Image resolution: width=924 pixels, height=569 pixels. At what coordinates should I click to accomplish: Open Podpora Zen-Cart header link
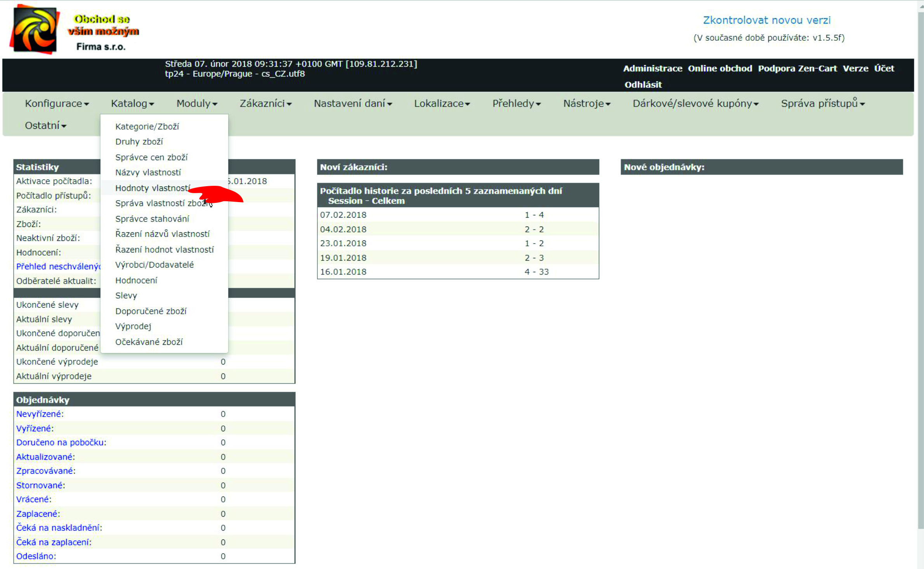click(797, 69)
